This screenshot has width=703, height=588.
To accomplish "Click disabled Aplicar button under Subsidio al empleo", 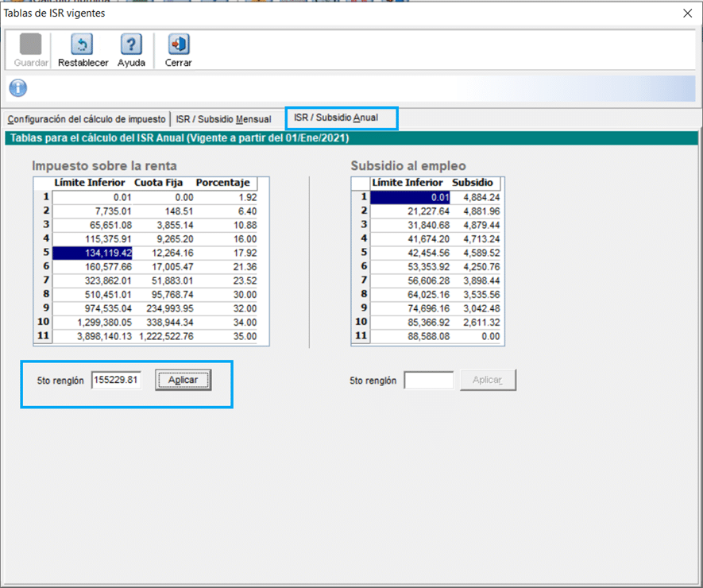I will point(488,381).
